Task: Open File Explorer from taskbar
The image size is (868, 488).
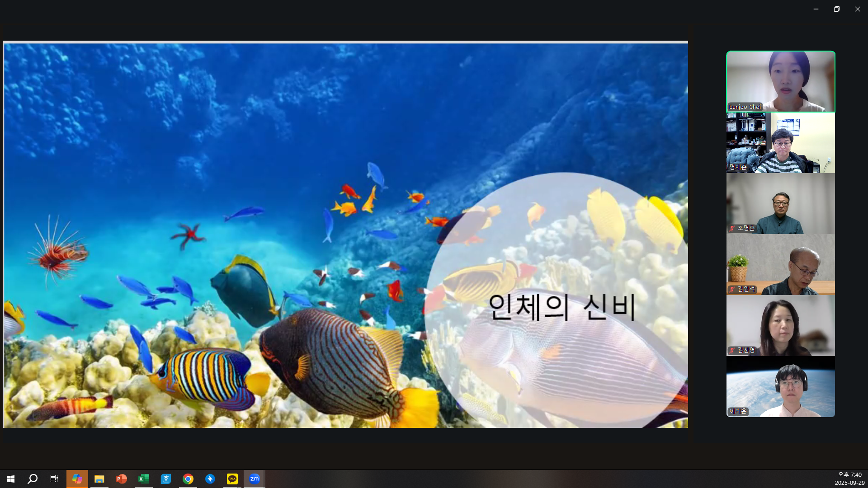Action: tap(99, 479)
